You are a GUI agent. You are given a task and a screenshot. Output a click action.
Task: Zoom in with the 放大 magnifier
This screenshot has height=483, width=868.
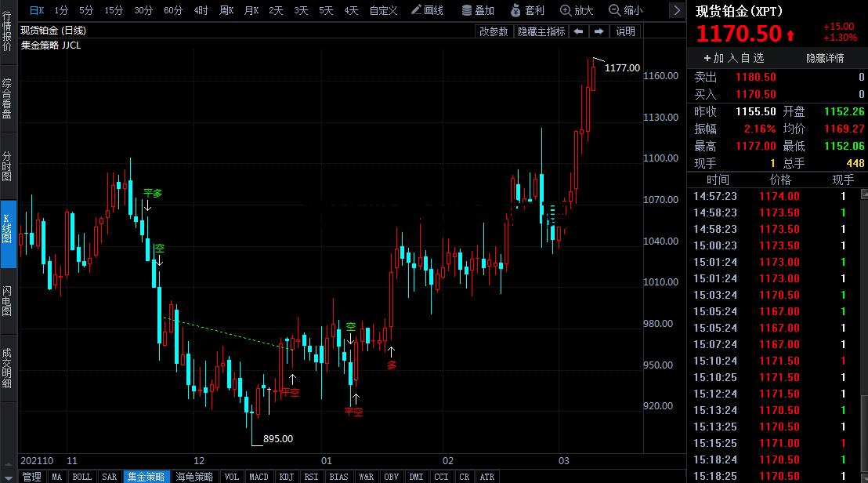pos(577,10)
